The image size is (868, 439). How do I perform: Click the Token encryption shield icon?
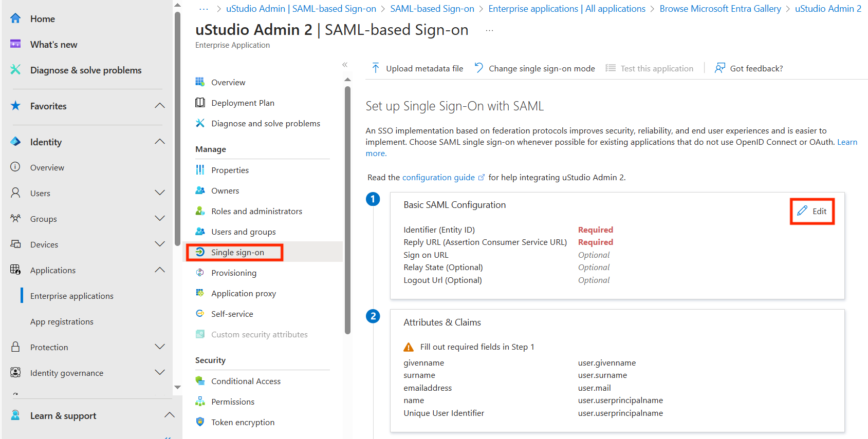point(200,422)
